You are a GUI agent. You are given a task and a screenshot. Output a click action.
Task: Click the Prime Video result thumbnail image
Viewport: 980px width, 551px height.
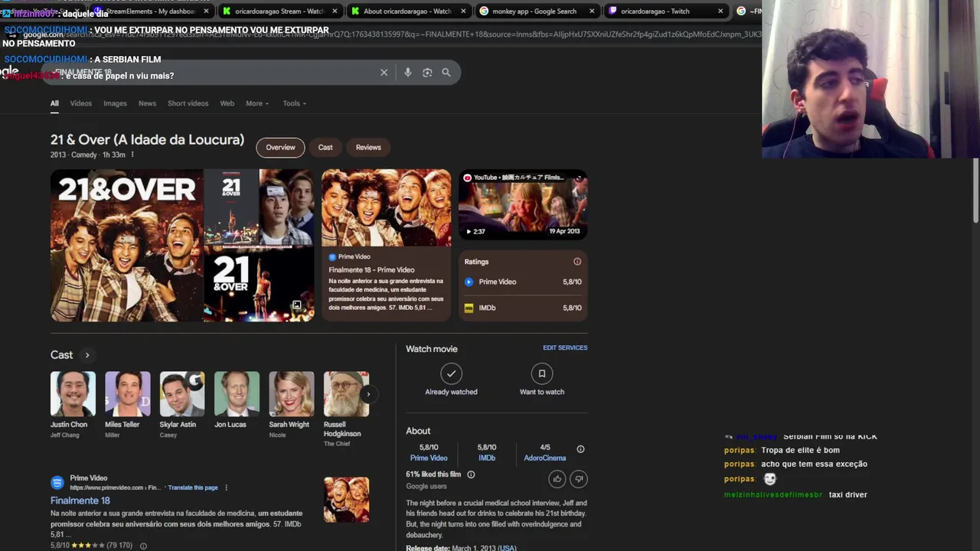(346, 500)
